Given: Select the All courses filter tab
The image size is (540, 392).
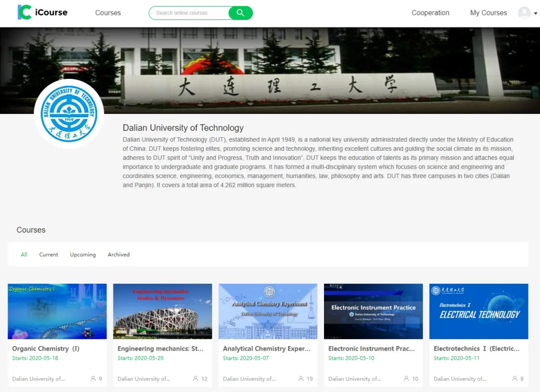Looking at the screenshot, I should click(24, 255).
